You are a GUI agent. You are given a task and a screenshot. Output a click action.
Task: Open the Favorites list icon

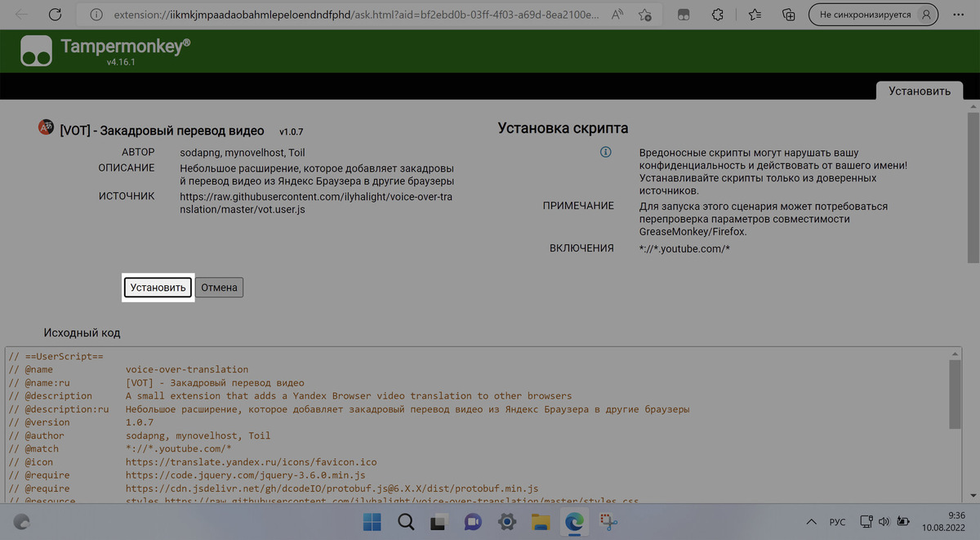(x=755, y=15)
